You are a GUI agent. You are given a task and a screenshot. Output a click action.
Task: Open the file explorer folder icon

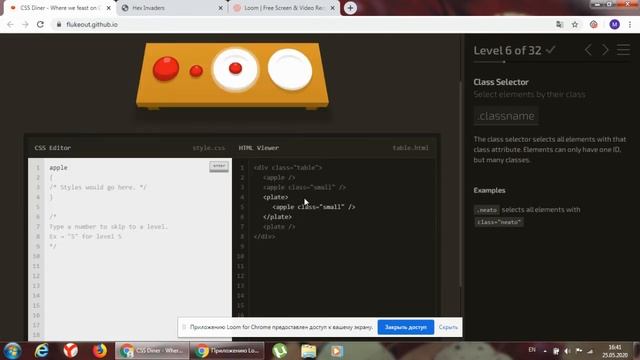309,351
